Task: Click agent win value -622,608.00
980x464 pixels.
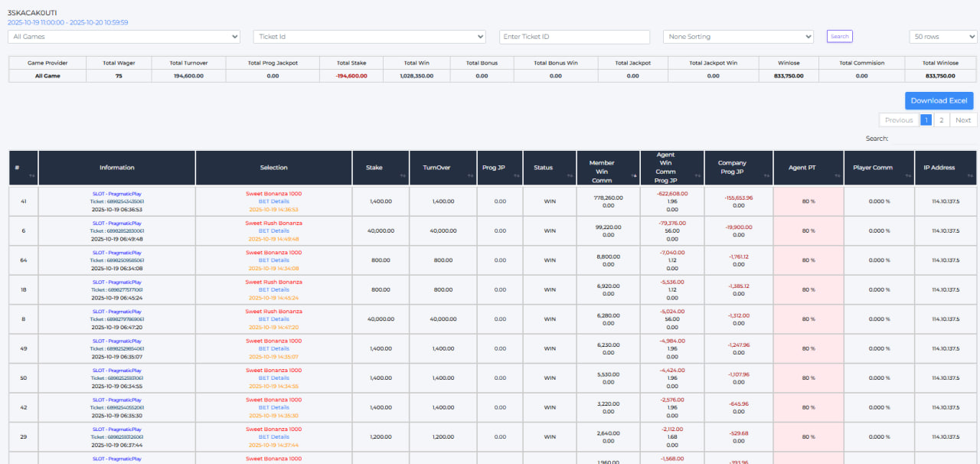Action: (x=672, y=194)
